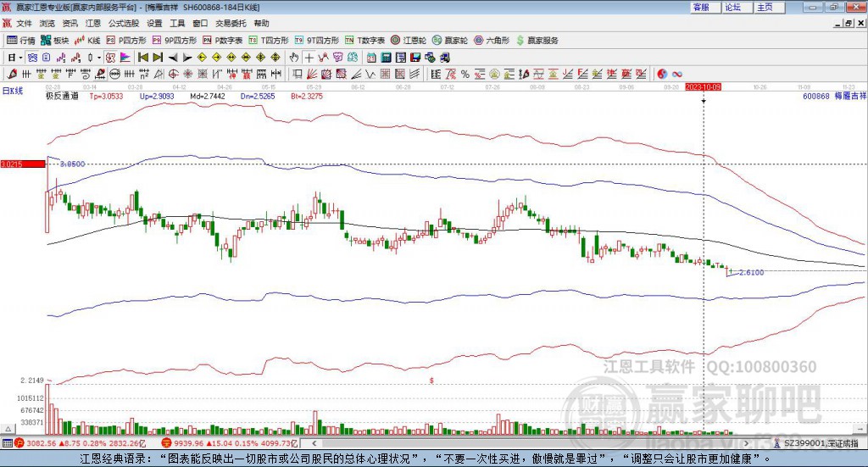Click the 客服 button
The width and height of the screenshot is (868, 467).
tap(706, 7)
